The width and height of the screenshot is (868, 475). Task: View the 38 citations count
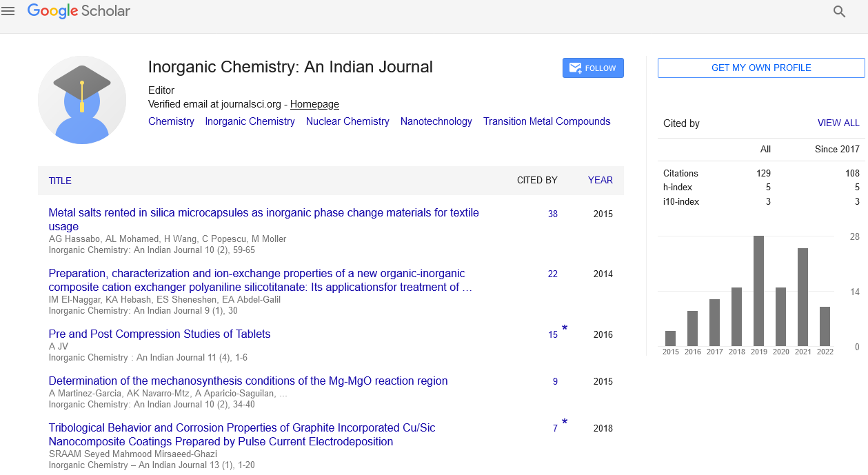click(x=553, y=214)
